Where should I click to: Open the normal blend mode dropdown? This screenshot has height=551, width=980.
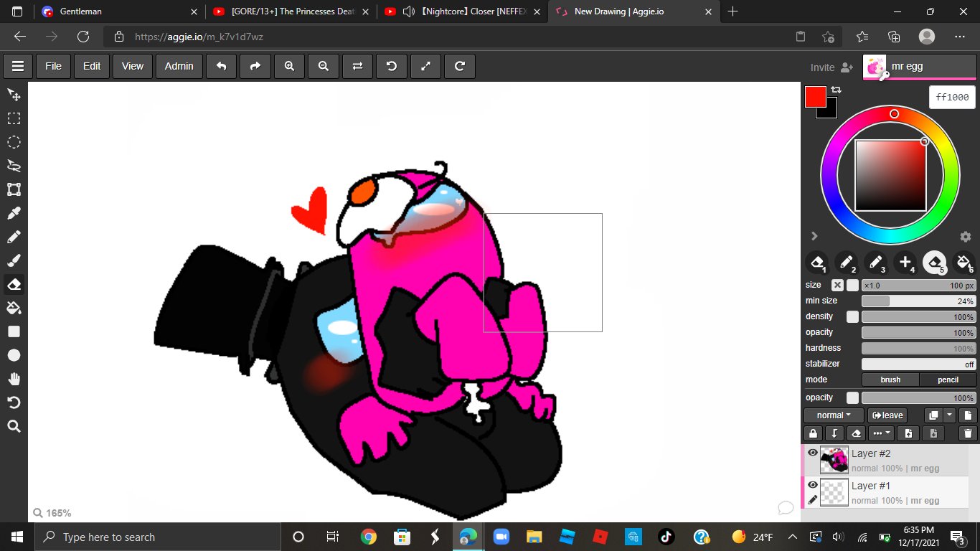point(833,415)
